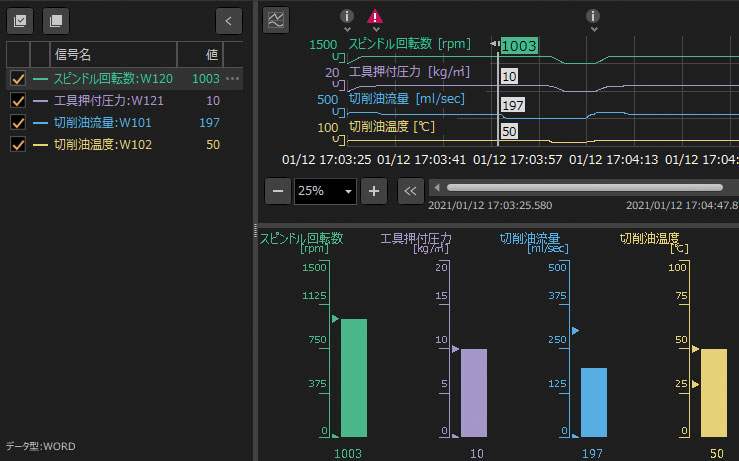Toggle the 切削油温度:W102 signal checkbox
The width and height of the screenshot is (739, 461).
(x=17, y=144)
